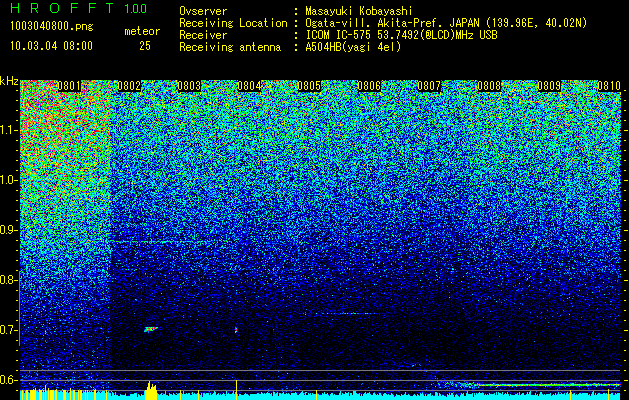
Task: Click the 1.0 frequency axis label
Action: [x=8, y=180]
